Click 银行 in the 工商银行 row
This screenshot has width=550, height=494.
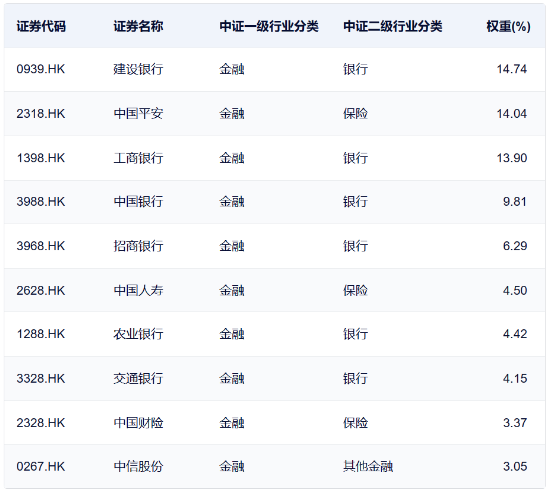[x=355, y=158]
